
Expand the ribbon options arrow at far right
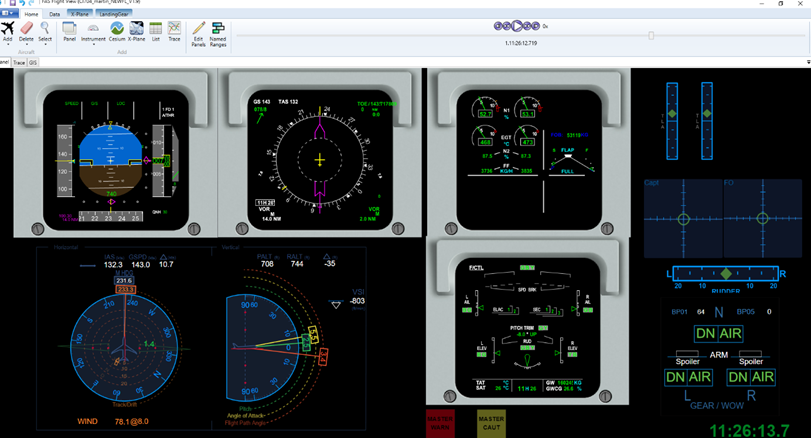(x=808, y=62)
